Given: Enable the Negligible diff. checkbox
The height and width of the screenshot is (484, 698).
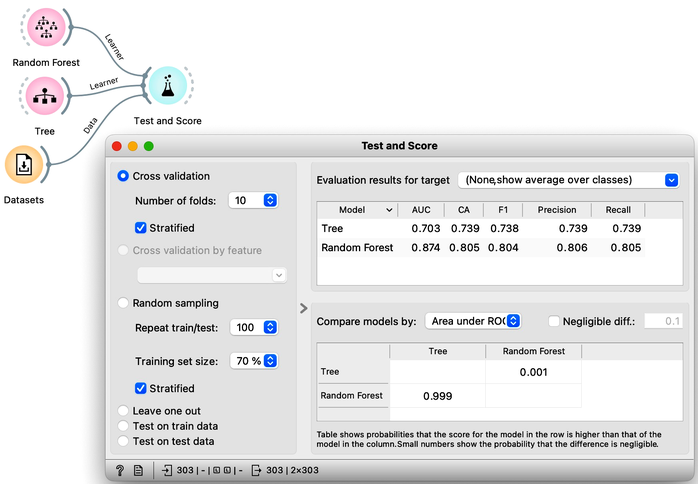Looking at the screenshot, I should click(x=554, y=321).
